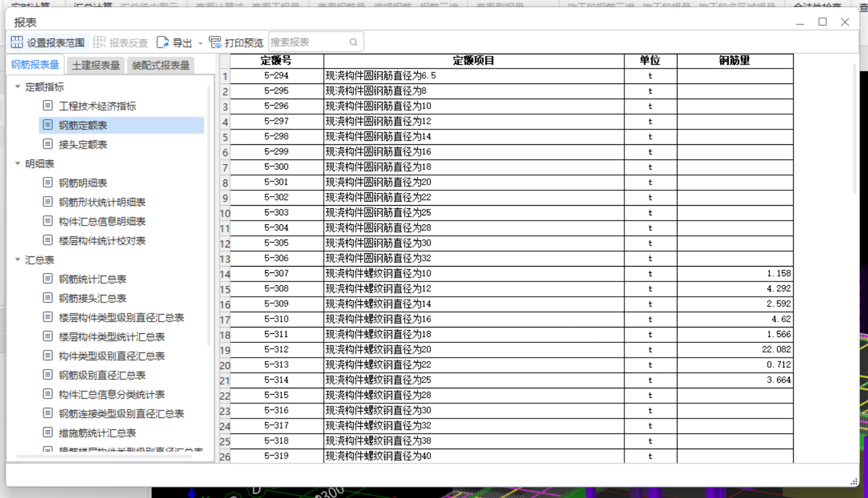The image size is (868, 498).
Task: Click the 导出 export icon
Action: pyautogui.click(x=163, y=42)
